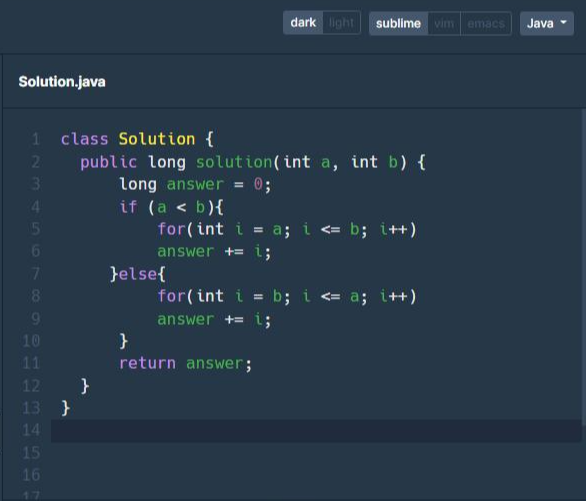The width and height of the screenshot is (586, 501).
Task: Select vim keybinding mode
Action: [x=444, y=24]
